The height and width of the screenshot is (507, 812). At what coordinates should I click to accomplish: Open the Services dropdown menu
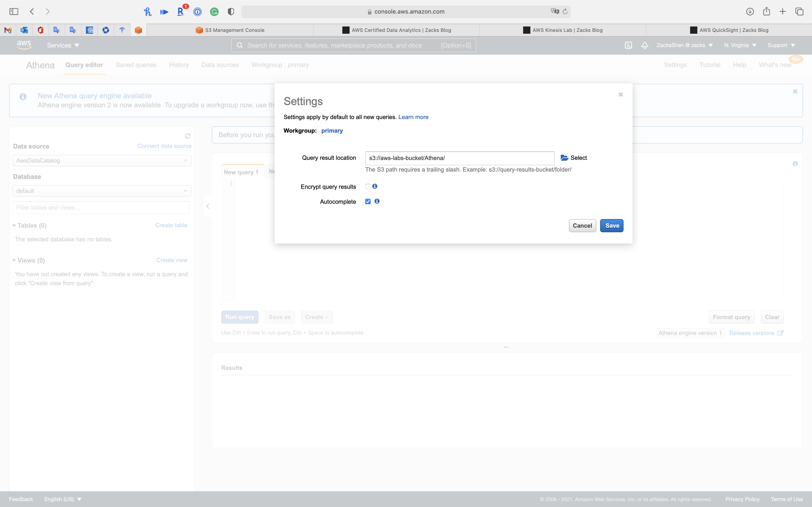click(x=63, y=45)
